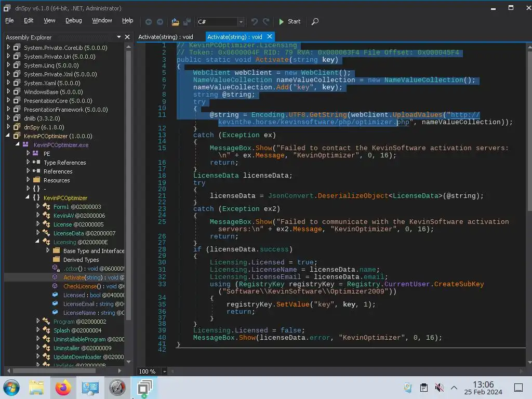Click the CreateSubKey method reference
532x399 pixels.
459,284
